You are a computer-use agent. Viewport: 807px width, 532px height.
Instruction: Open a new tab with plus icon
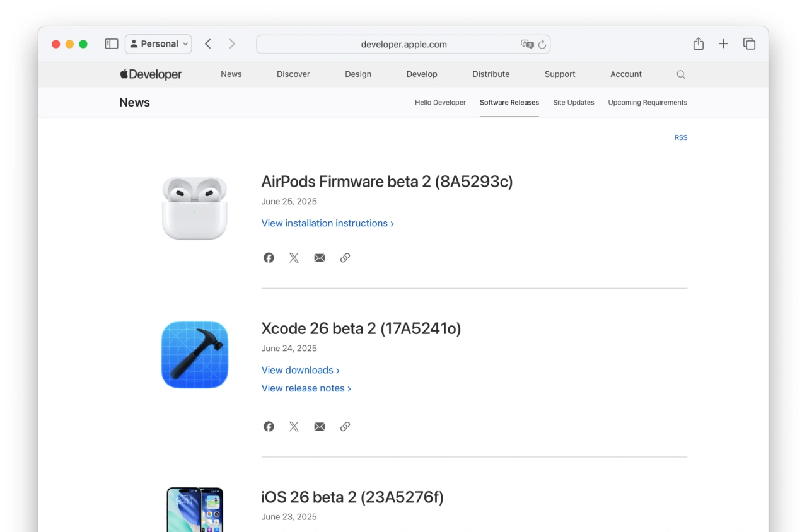pyautogui.click(x=723, y=44)
